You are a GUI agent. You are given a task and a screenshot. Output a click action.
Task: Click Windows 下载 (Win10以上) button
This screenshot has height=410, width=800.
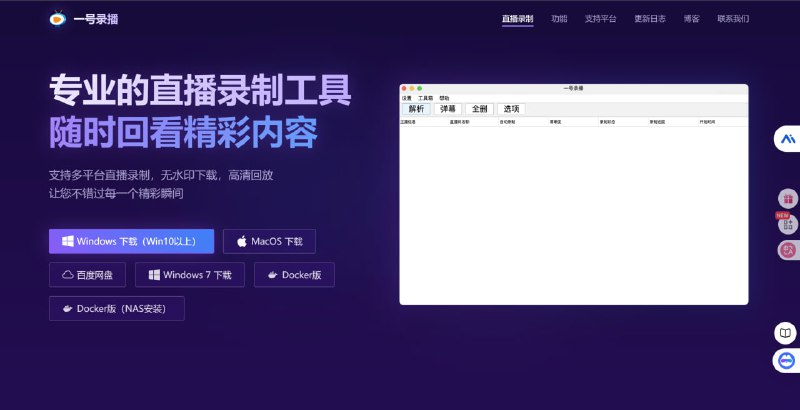coord(131,241)
